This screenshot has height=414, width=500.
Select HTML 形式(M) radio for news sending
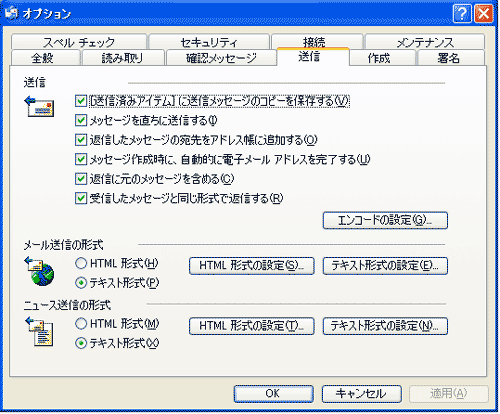pos(81,324)
